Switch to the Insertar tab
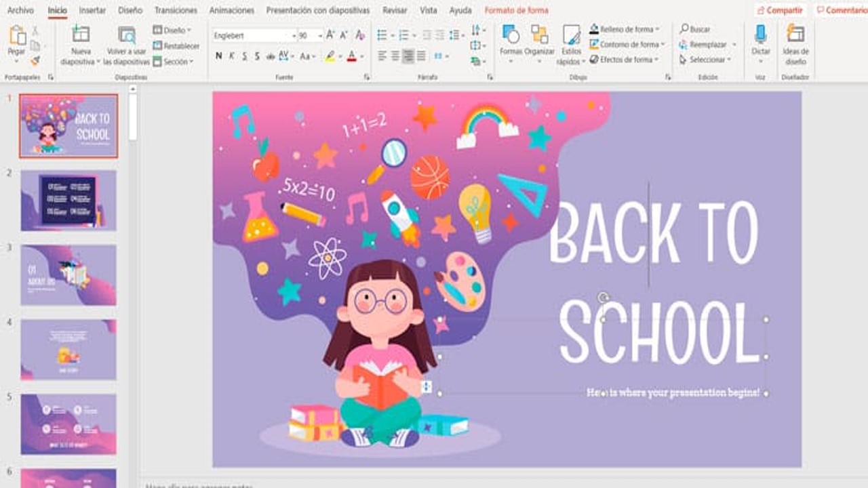Viewport: 868px width, 488px height. pos(92,10)
